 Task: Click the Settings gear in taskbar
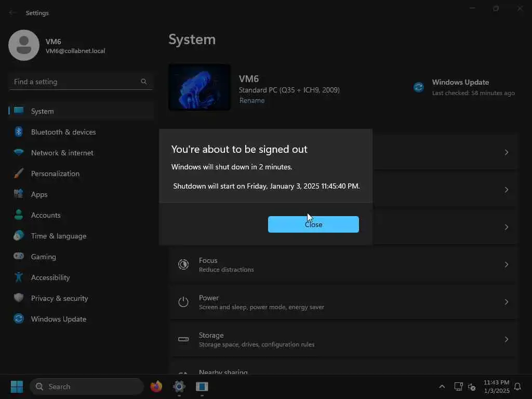[179, 387]
